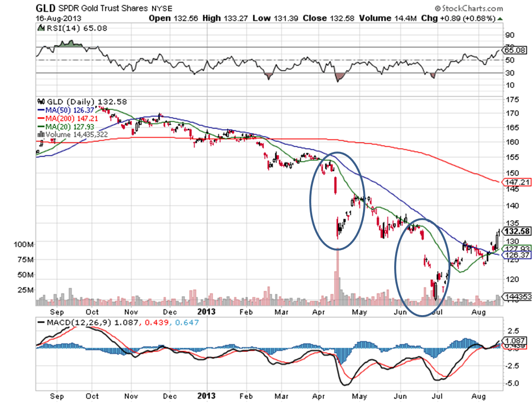Click the 126.37 blue tag on the price axis
Viewport: 532px width, 403px height.
[516, 255]
